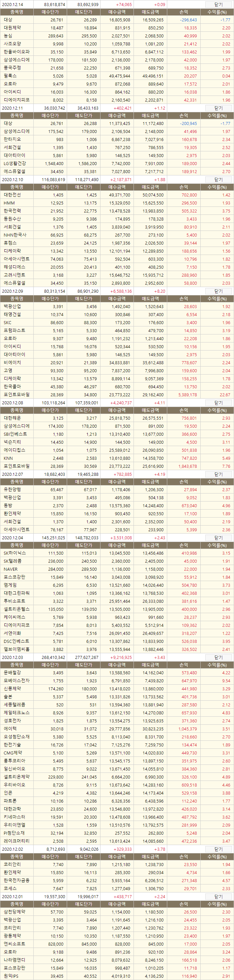Click the 한올바이오파 stock name
This screenshot has width=234, height=980.
pos(17,52)
